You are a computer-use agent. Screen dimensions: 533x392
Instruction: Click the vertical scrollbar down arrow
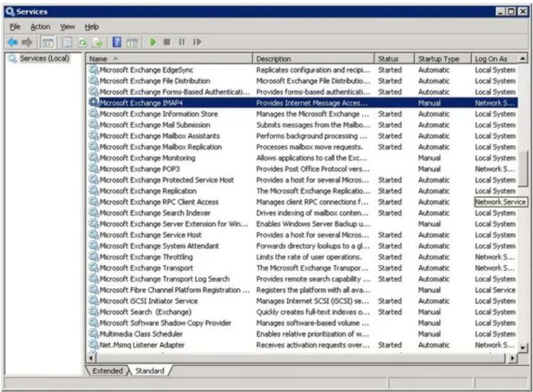[523, 348]
